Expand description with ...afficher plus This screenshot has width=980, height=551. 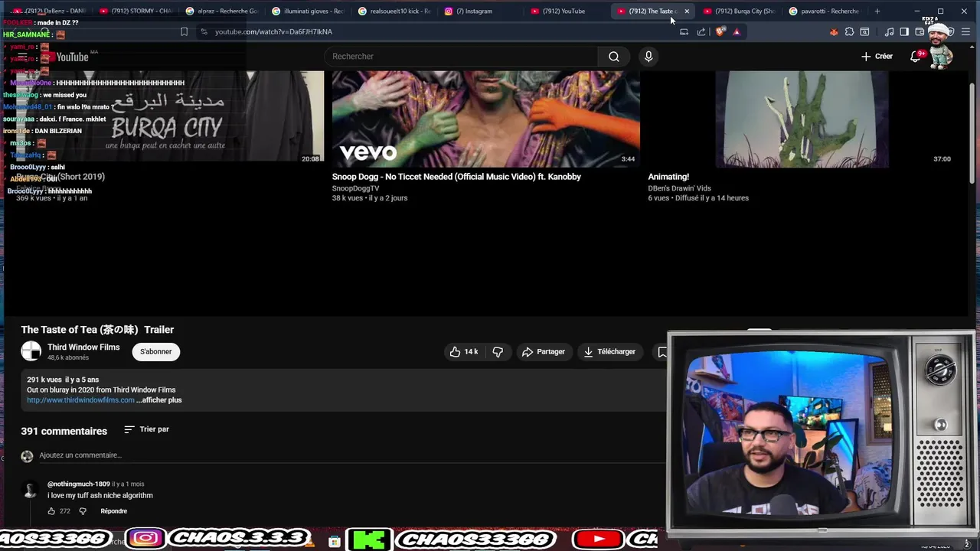click(159, 400)
